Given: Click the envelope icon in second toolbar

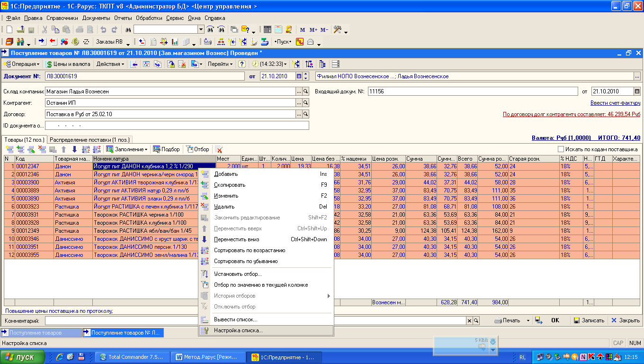Looking at the screenshot, I should click(x=311, y=42).
